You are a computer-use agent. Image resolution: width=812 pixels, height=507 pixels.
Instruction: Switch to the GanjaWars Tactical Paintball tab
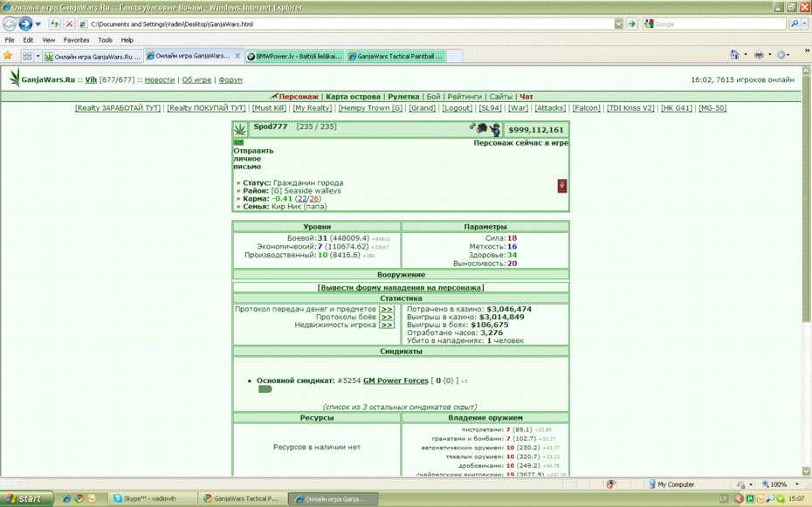click(x=396, y=57)
